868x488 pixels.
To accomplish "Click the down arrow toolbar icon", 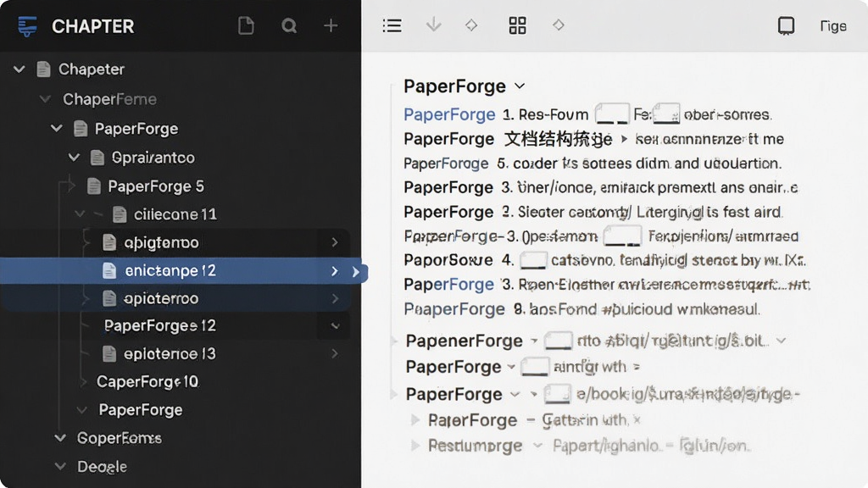I will (x=433, y=25).
